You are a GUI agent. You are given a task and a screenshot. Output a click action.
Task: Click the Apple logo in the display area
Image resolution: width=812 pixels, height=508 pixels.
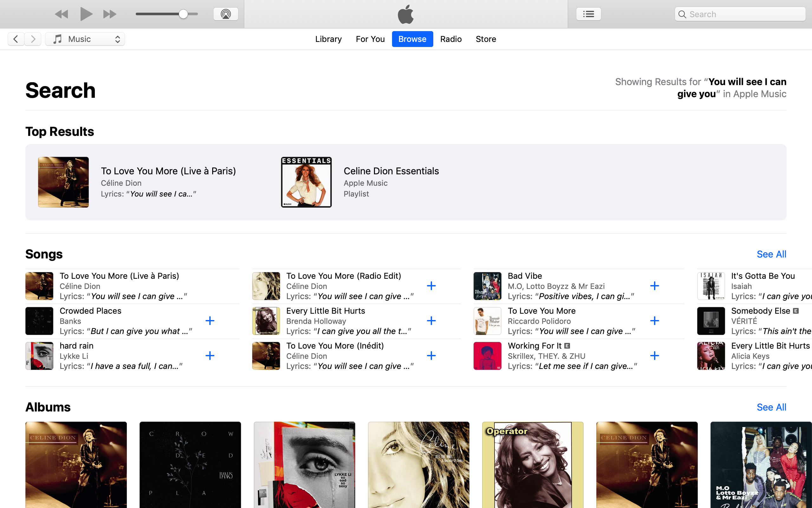point(406,14)
